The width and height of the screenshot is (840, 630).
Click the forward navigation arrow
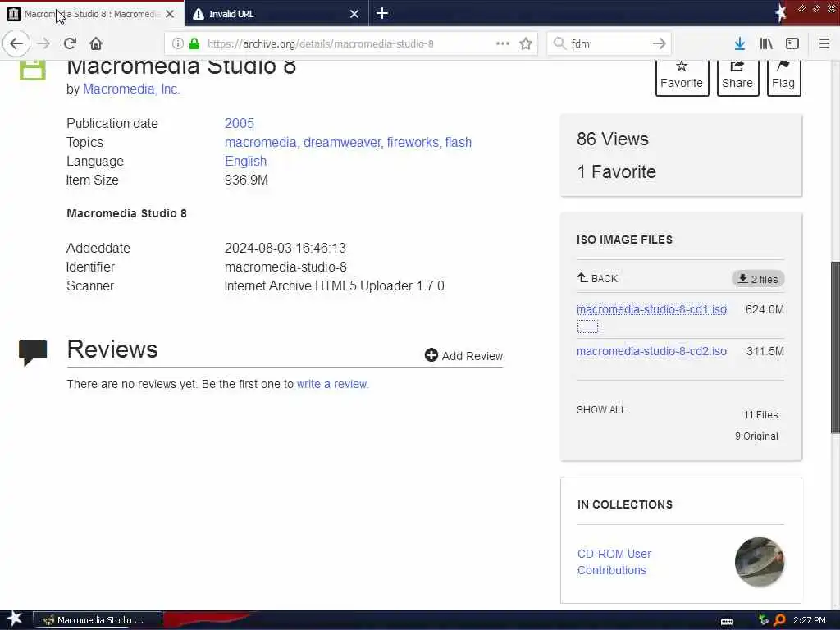(43, 43)
